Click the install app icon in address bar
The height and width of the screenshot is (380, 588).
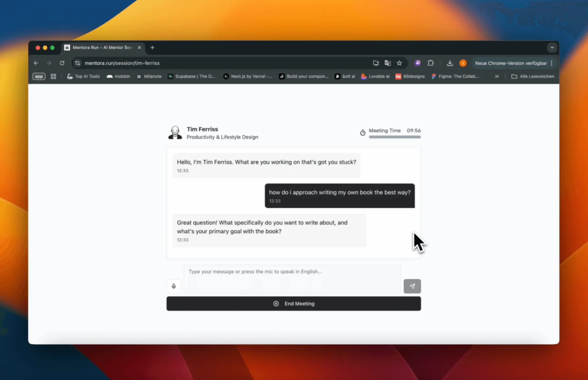tap(376, 63)
